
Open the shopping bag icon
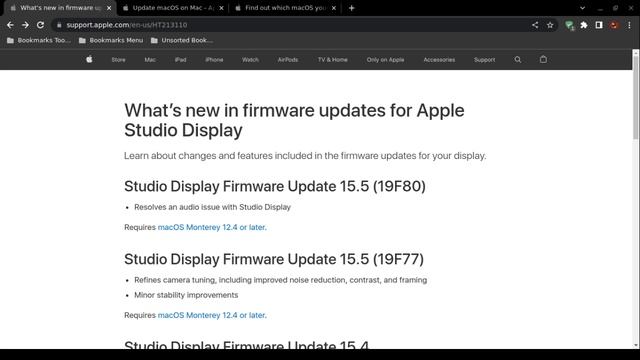(x=543, y=59)
